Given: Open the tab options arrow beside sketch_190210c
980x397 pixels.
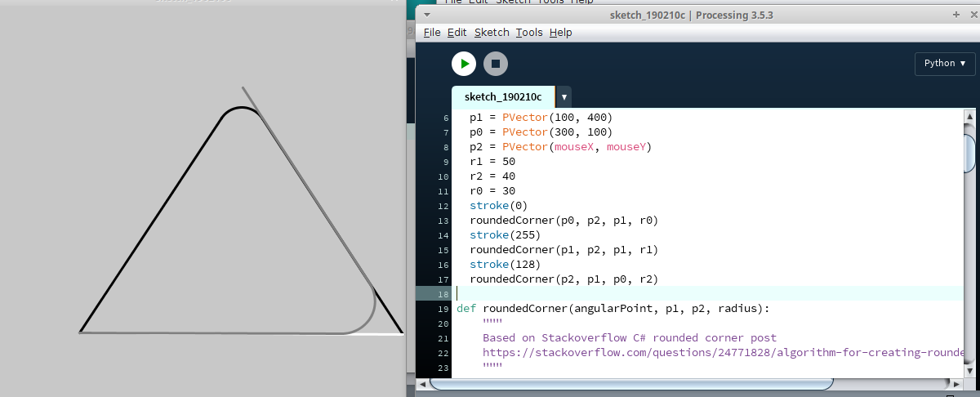Looking at the screenshot, I should [x=563, y=96].
